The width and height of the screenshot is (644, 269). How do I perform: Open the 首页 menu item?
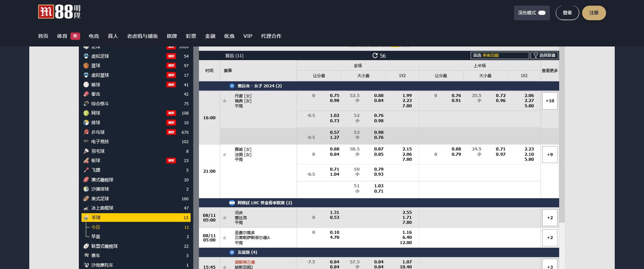[x=43, y=36]
